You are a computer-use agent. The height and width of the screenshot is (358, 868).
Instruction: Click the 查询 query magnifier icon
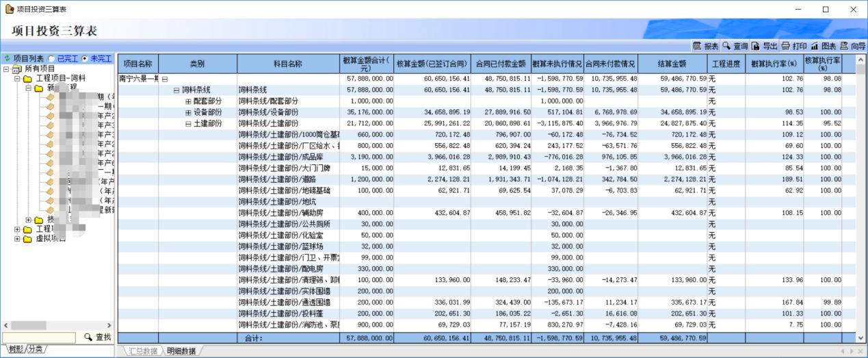pyautogui.click(x=726, y=47)
